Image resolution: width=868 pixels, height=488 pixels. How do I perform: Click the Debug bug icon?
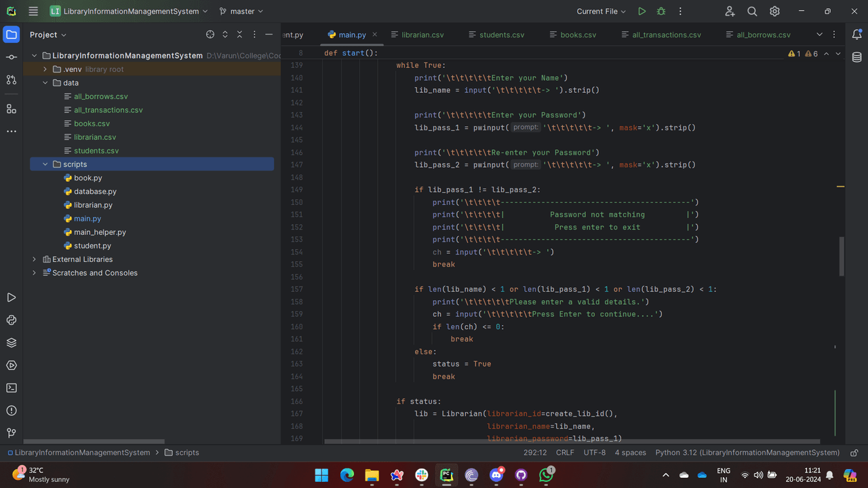pos(661,12)
